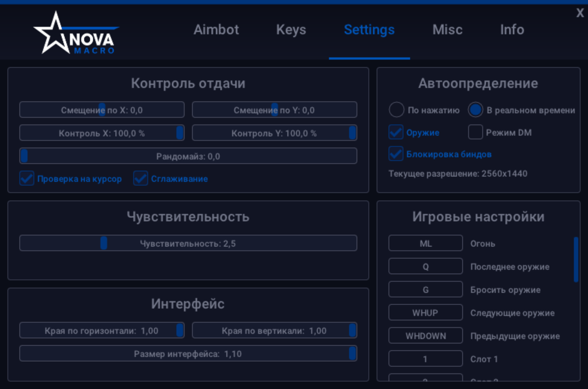588x389 pixels.
Task: Open the Info tab
Action: pos(512,30)
